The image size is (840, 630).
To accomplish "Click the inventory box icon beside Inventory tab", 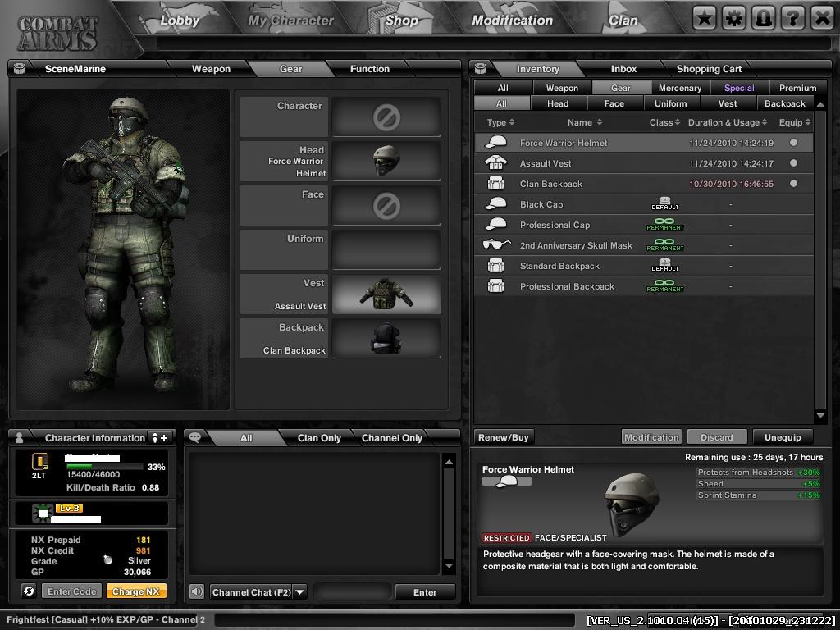I will [481, 68].
